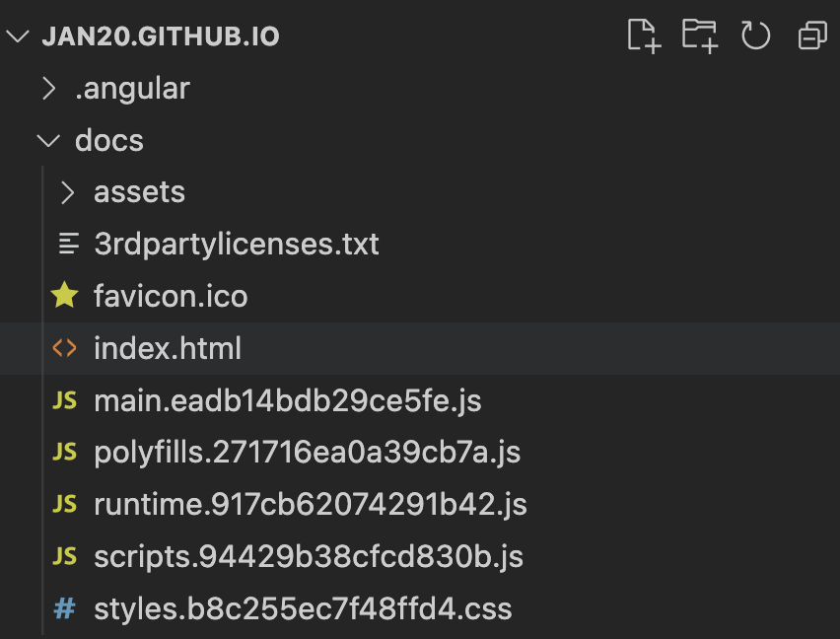This screenshot has width=840, height=639.
Task: Refresh the Explorer file tree
Action: click(755, 36)
